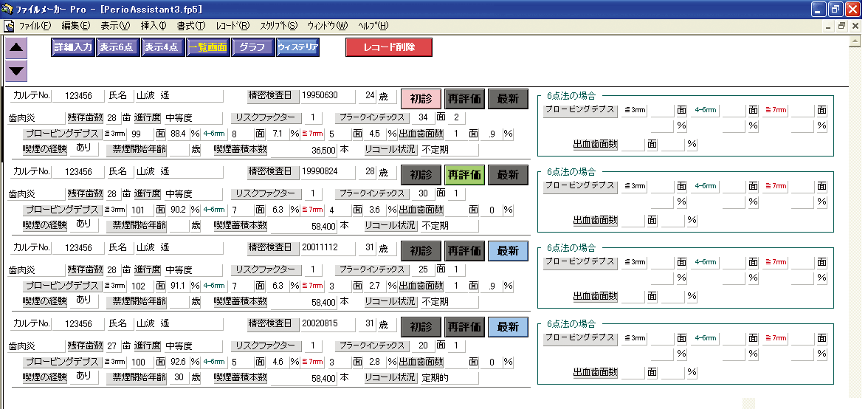Click 禁煙開始年齢 age field showing 30

(x=178, y=377)
